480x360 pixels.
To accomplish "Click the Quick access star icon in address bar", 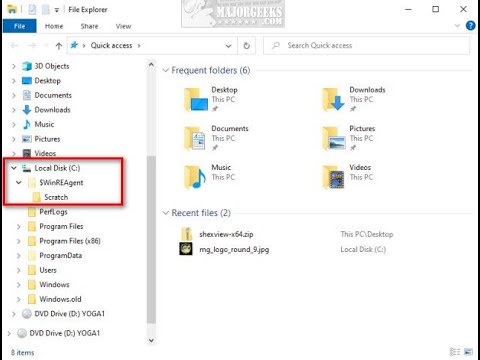I will coord(74,45).
